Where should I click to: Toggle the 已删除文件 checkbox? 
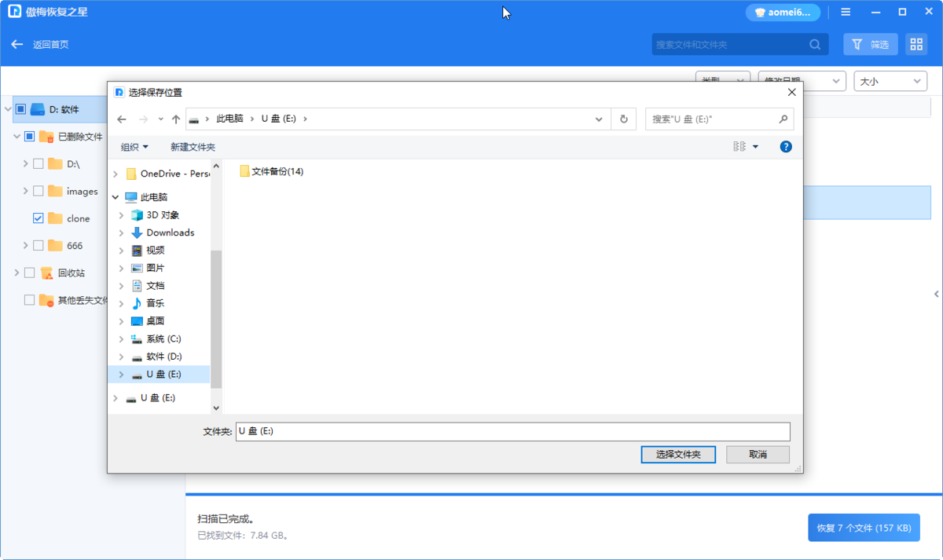coord(29,137)
